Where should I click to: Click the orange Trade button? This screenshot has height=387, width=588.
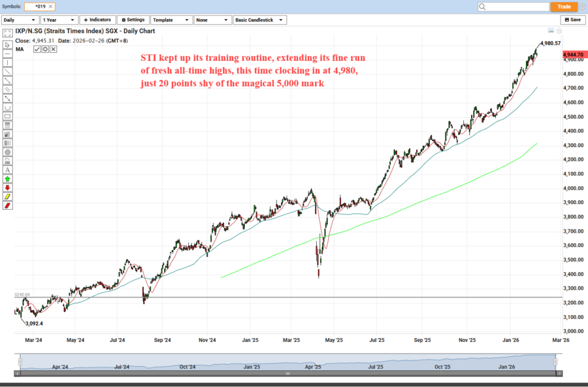click(564, 7)
